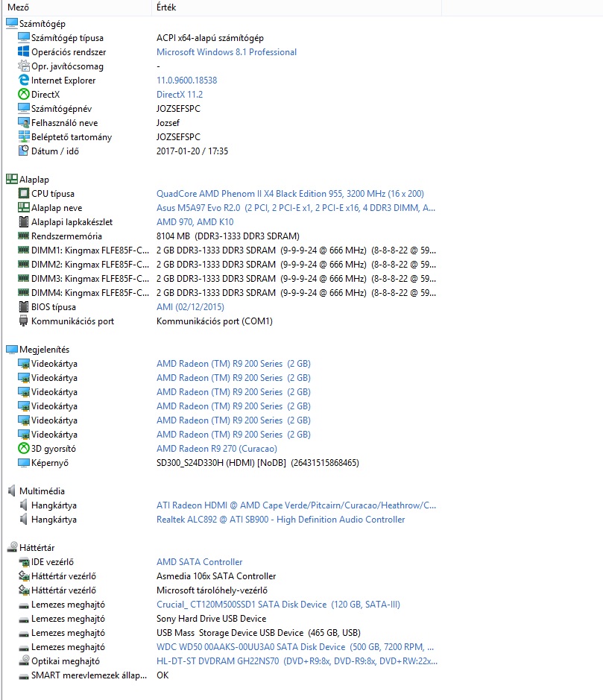Select the Microsoft tárolóhely-vezérlő value

click(x=212, y=590)
